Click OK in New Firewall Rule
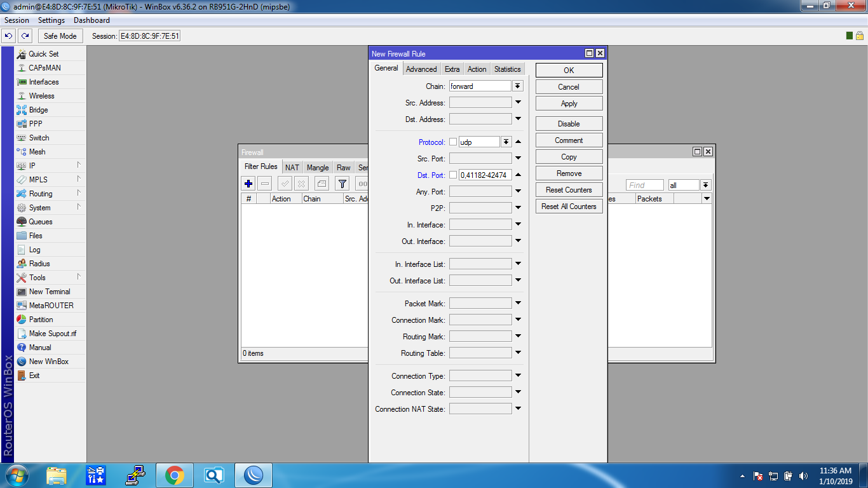Viewport: 868px width, 488px height. (569, 71)
